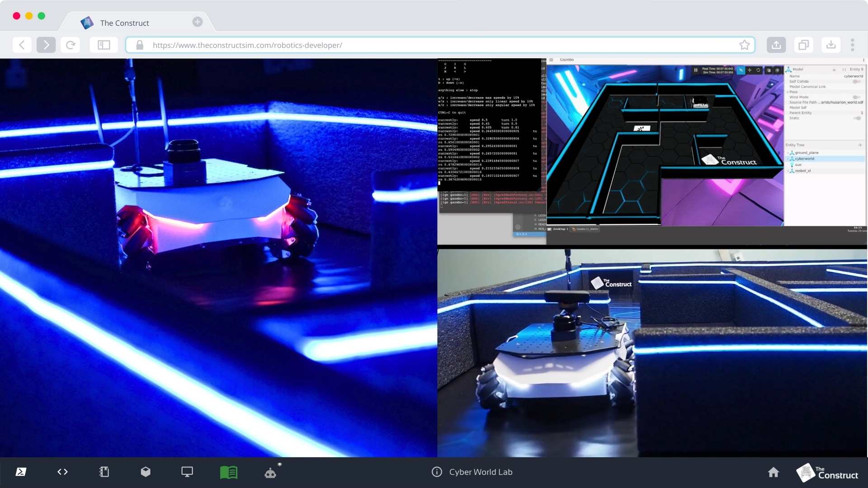868x488 pixels.
Task: Expand the ground_plane node
Action: [x=788, y=153]
